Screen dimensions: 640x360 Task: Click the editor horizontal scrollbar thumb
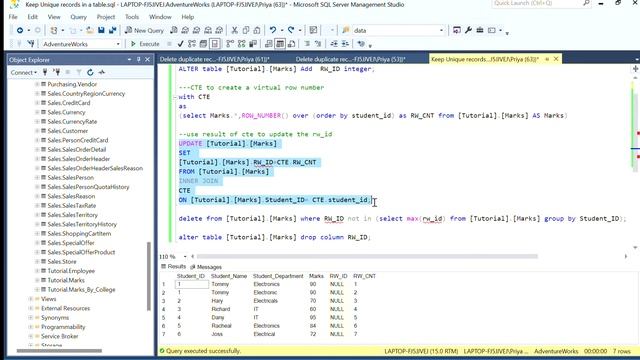[367, 256]
